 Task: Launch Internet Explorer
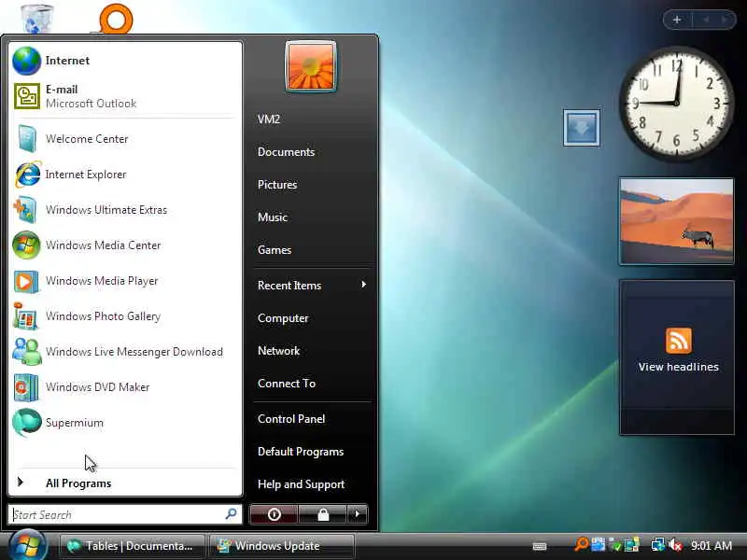pos(125,175)
